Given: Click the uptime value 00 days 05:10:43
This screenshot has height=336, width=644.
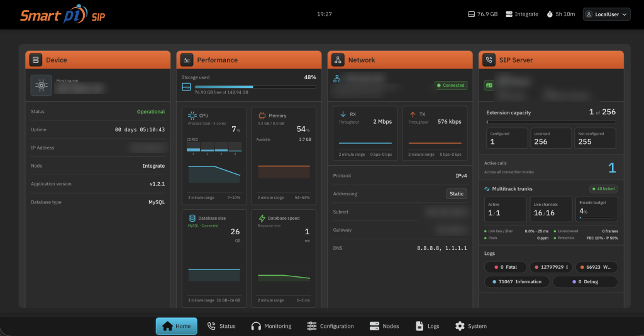Looking at the screenshot, I should pyautogui.click(x=140, y=129).
